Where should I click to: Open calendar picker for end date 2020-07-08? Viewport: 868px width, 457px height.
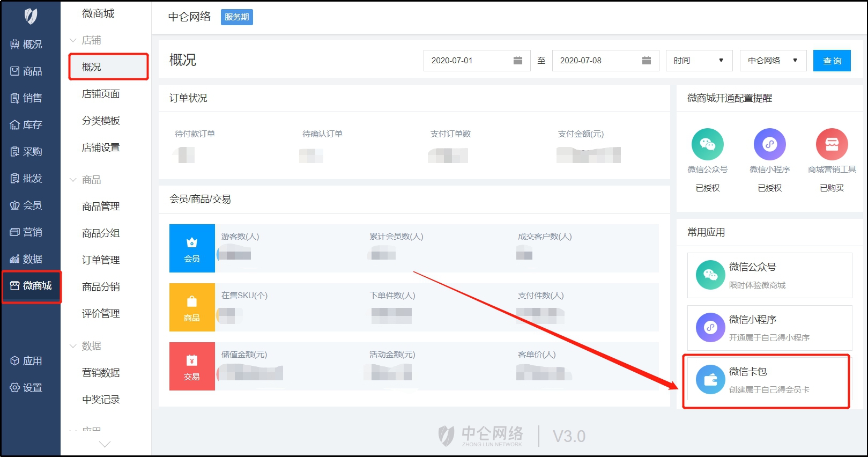click(646, 61)
